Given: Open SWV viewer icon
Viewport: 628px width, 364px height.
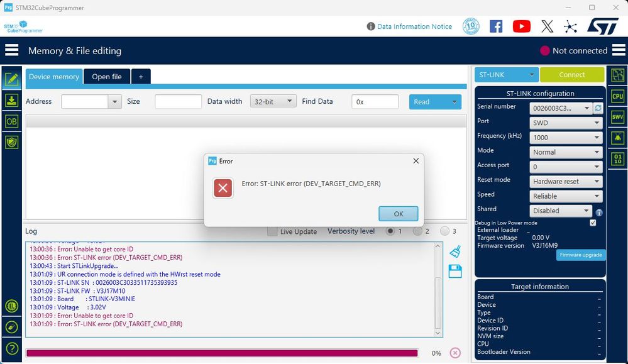Looking at the screenshot, I should (x=617, y=117).
